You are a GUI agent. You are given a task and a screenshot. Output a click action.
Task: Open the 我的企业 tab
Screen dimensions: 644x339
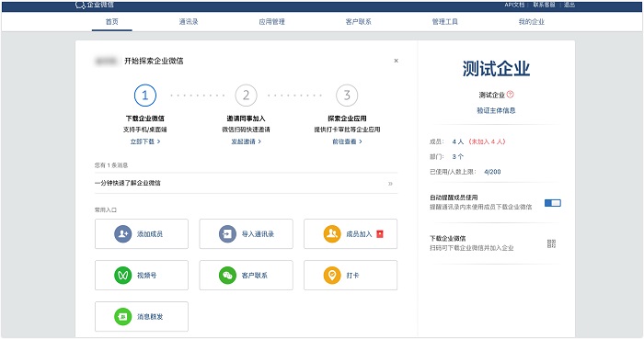coord(532,22)
